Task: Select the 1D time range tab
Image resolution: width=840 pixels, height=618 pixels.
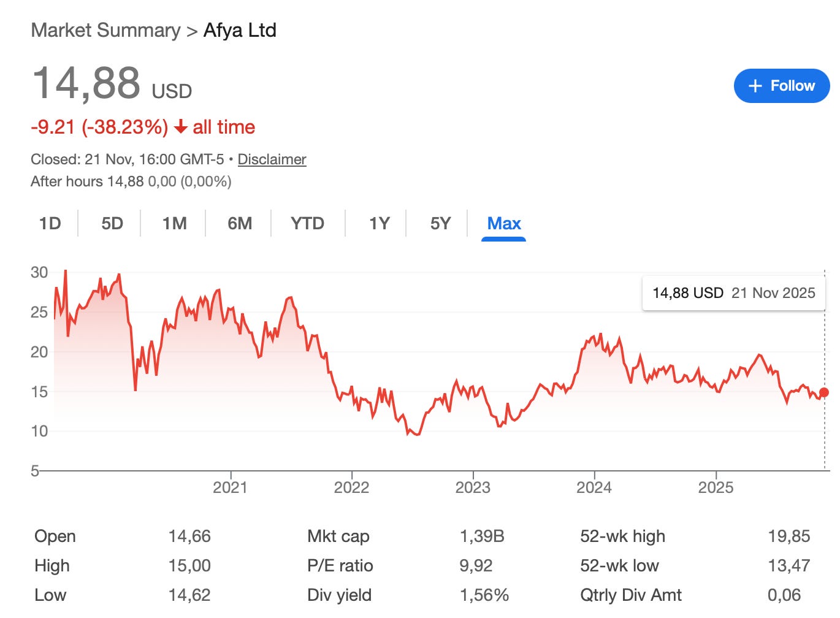Action: [x=50, y=223]
